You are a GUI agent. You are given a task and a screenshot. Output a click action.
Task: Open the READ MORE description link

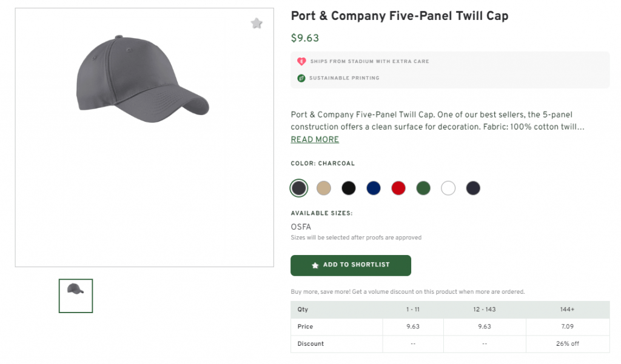click(314, 139)
